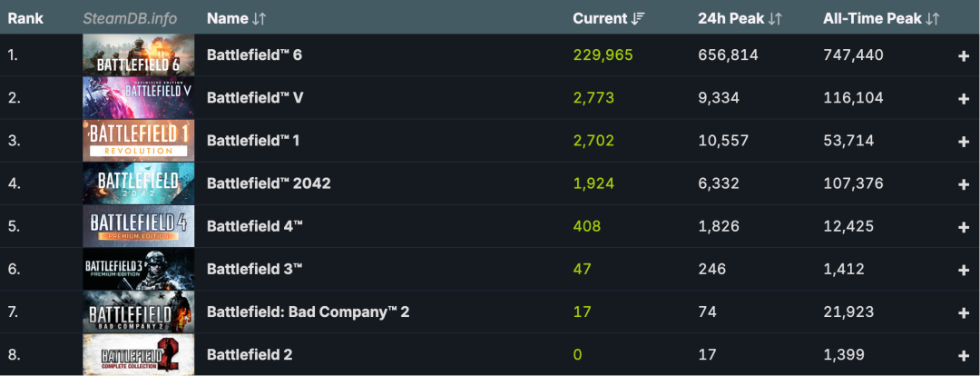Screen dimensions: 980x376
Task: Open the Battlefield 4™ name link
Action: 255,226
